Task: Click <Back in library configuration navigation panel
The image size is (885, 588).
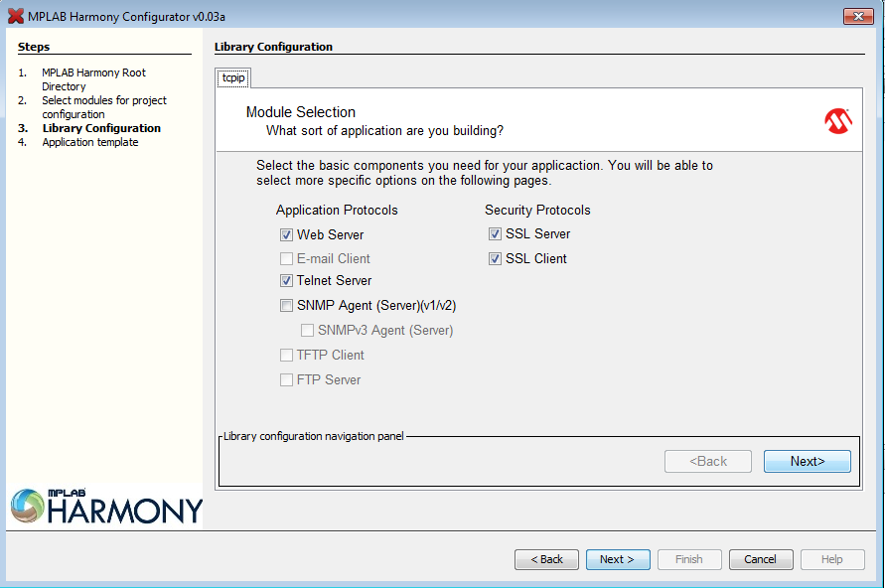Action: tap(708, 461)
